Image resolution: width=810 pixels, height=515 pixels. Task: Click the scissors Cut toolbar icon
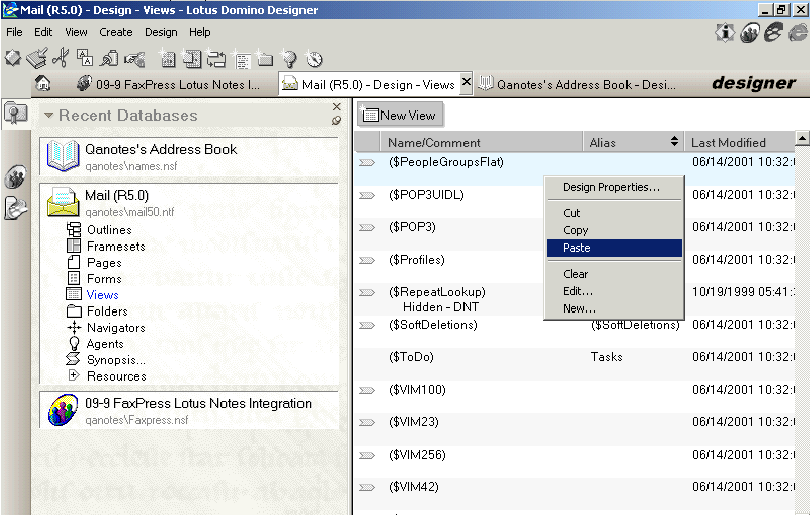coord(61,58)
